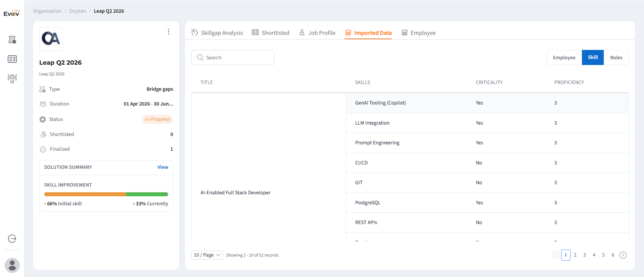Click the Evolv logo in sidebar
644x277 pixels.
pos(12,13)
